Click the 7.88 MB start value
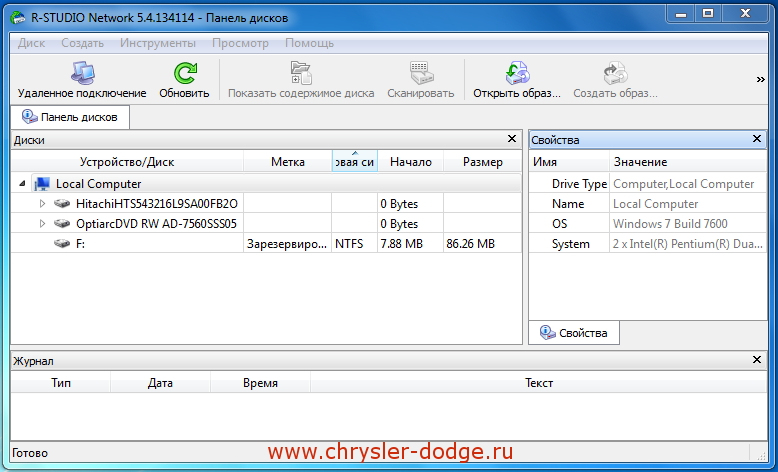Screen dimensions: 778x472 401,244
